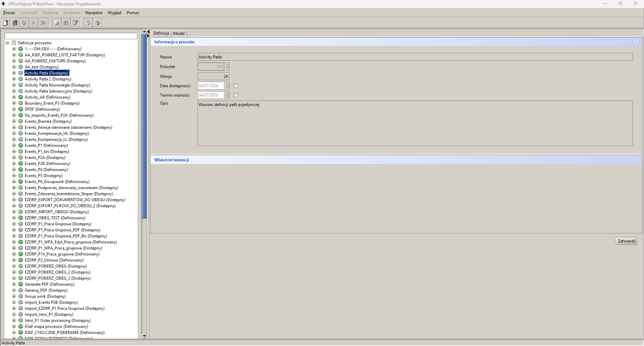Screen dimensions: 644x346
Task: Click the double X delete-all toolbar icon
Action: [x=43, y=23]
